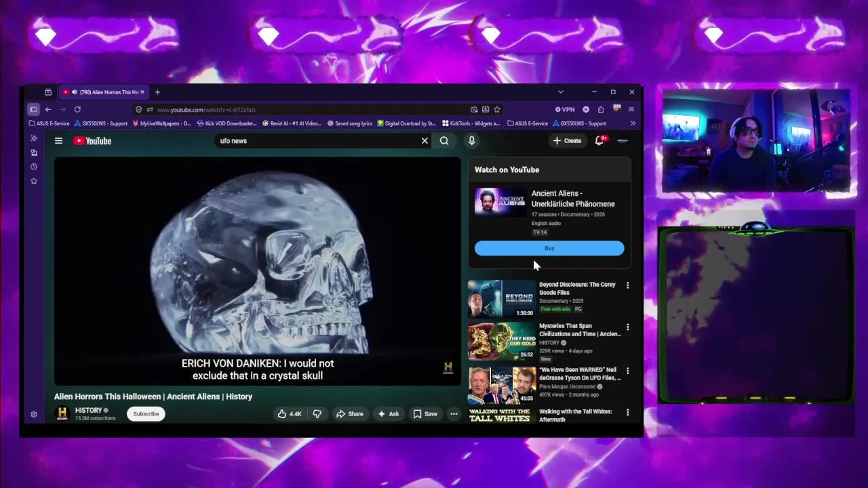The image size is (868, 488).
Task: Open the Beyond Disclosure video thumbnail
Action: click(x=501, y=298)
